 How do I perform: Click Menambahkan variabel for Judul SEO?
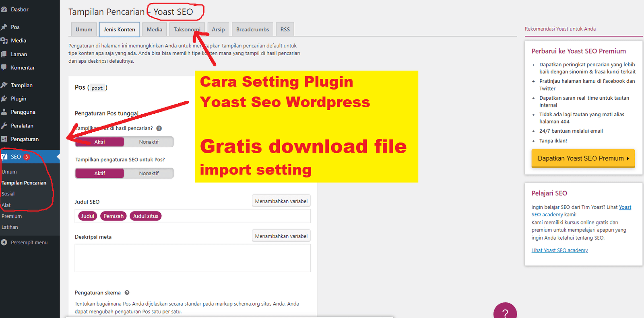point(281,201)
